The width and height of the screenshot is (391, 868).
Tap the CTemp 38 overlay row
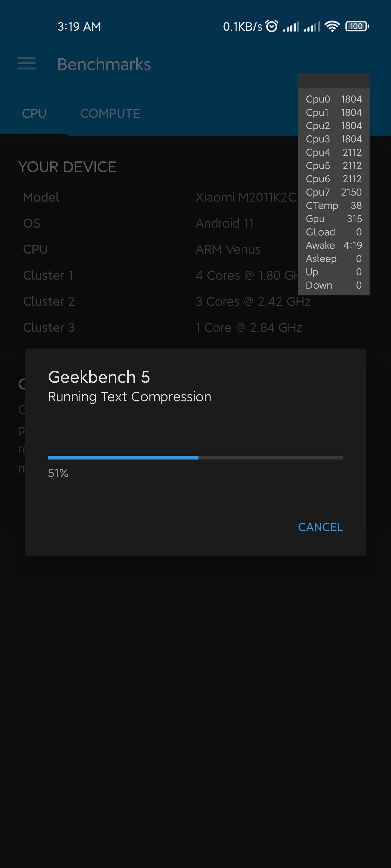pos(334,206)
